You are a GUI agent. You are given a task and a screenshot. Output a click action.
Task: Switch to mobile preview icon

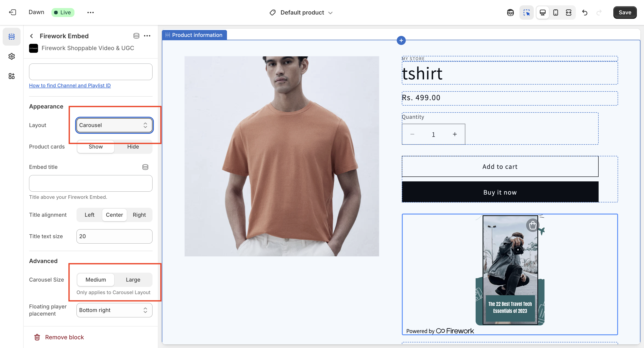pyautogui.click(x=555, y=13)
